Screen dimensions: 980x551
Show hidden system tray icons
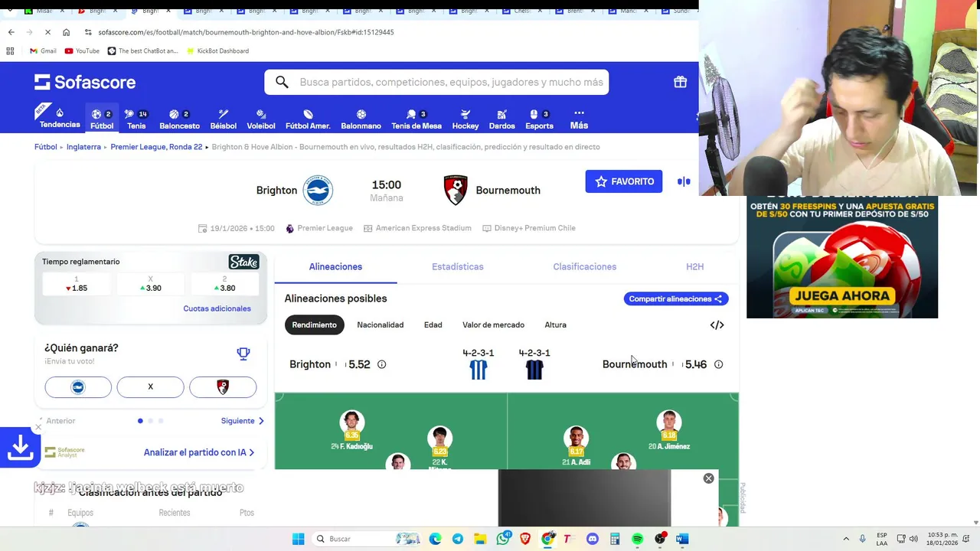(x=845, y=539)
